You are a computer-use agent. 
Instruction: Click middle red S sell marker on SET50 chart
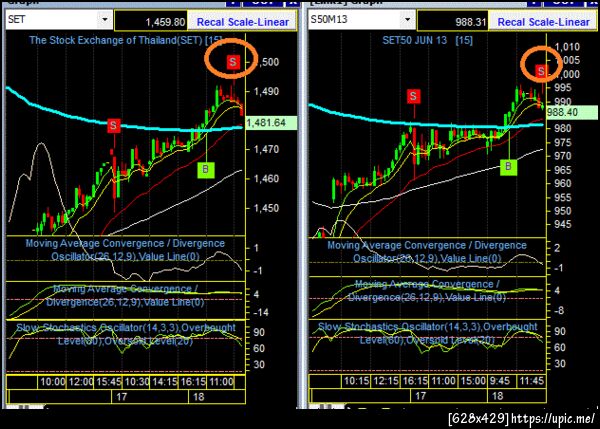click(413, 96)
